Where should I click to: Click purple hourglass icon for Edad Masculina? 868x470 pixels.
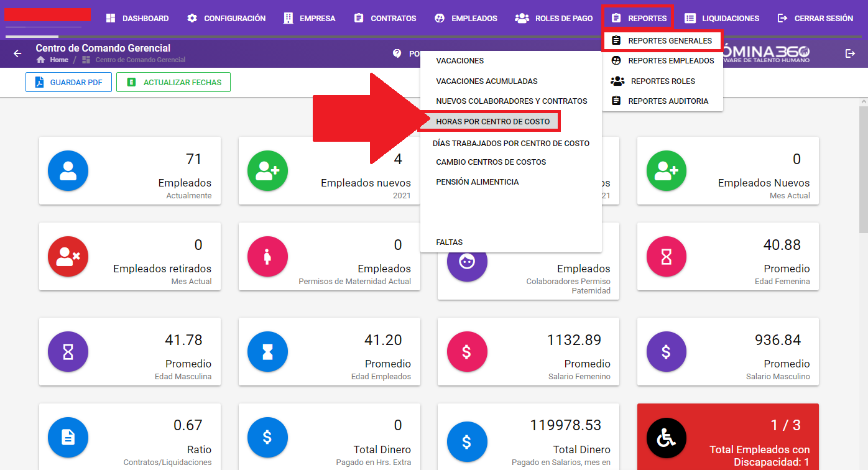coord(68,351)
